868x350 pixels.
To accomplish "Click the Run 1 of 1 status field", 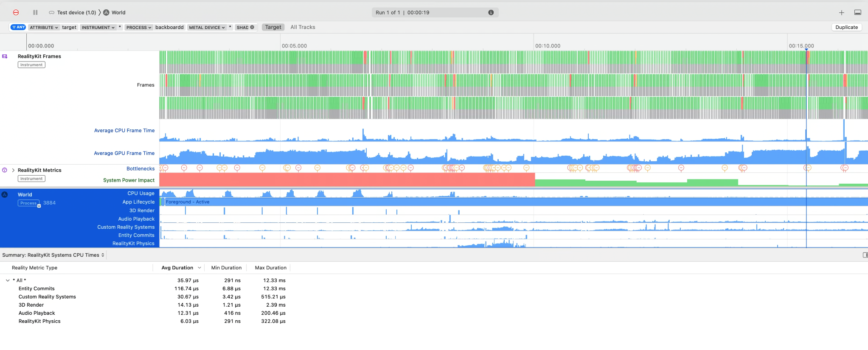I will (x=435, y=12).
